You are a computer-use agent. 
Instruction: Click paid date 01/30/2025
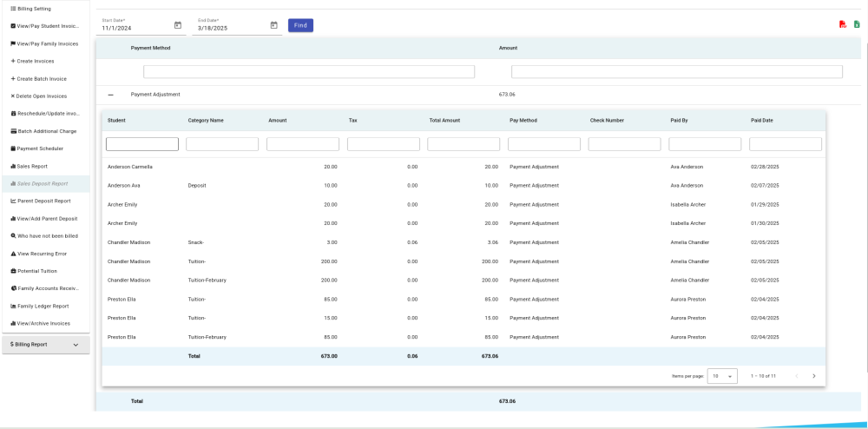(765, 224)
